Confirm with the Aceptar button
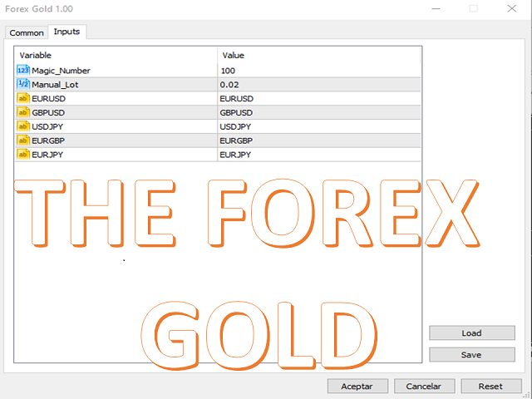Viewport: 532px width, 399px height. (357, 386)
